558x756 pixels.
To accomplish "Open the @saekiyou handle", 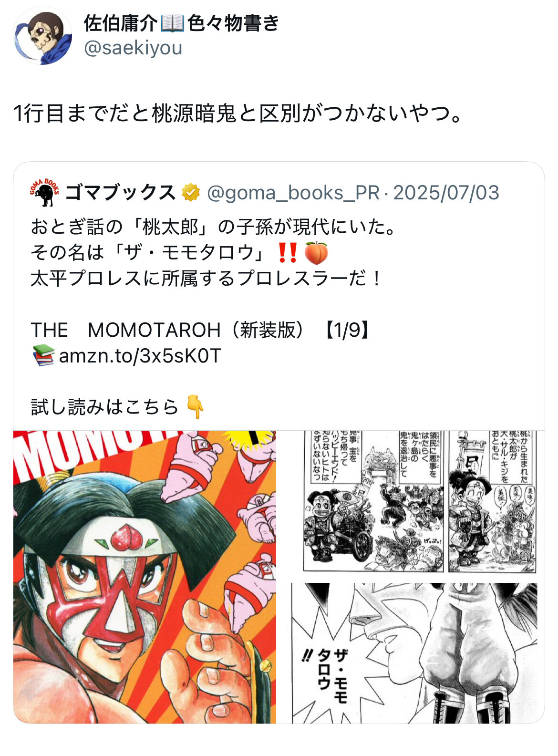I will 133,48.
